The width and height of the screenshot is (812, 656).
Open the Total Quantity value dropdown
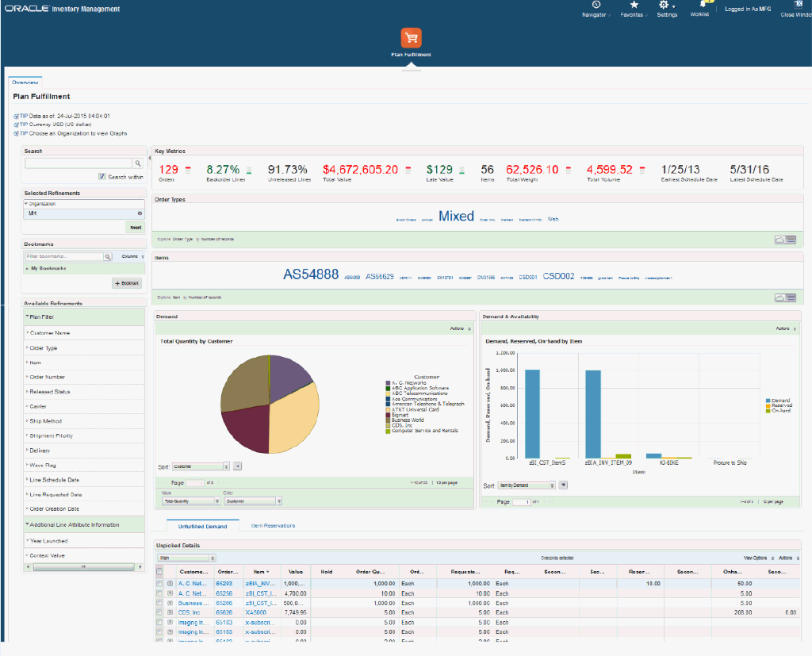(191, 501)
